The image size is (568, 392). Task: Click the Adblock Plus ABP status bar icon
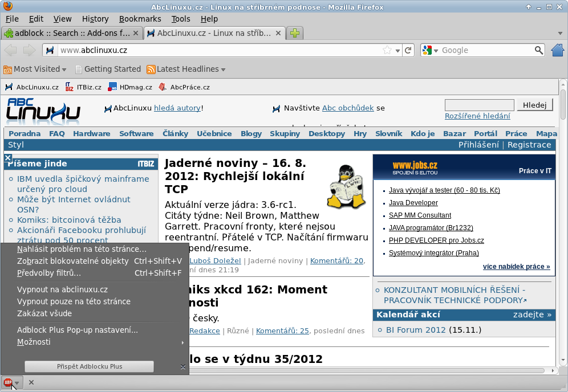coord(7,382)
